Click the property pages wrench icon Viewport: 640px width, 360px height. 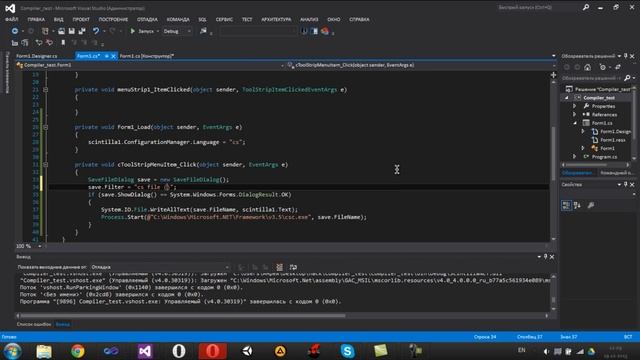591,205
